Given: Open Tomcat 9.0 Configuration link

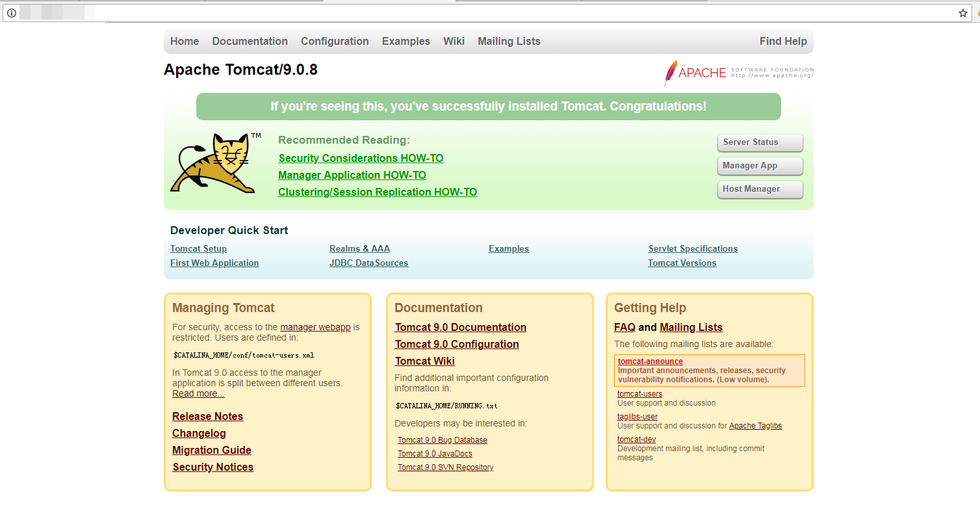Looking at the screenshot, I should click(457, 345).
